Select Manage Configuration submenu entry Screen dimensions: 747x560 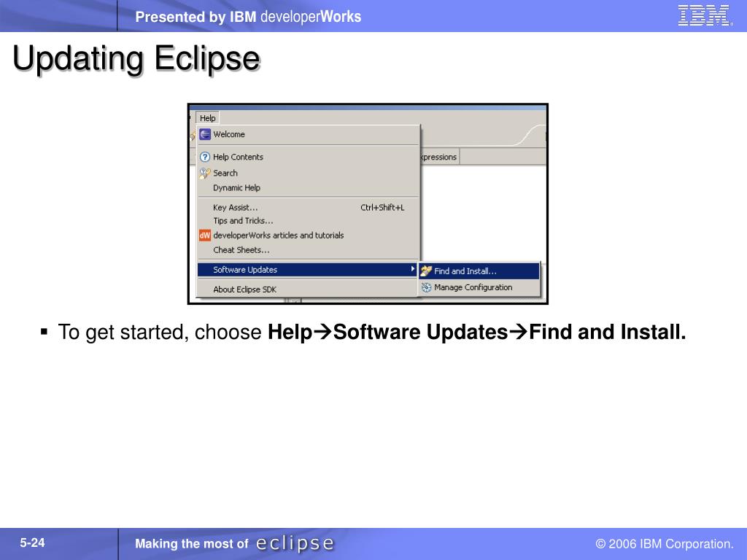click(479, 287)
